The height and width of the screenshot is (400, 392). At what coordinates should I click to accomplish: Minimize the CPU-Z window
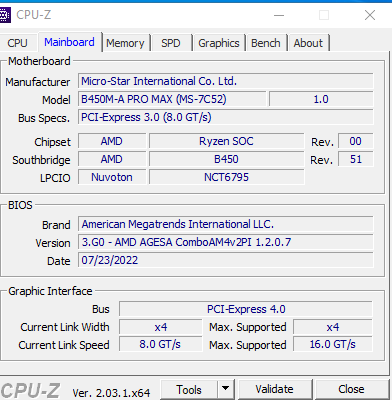coord(279,15)
